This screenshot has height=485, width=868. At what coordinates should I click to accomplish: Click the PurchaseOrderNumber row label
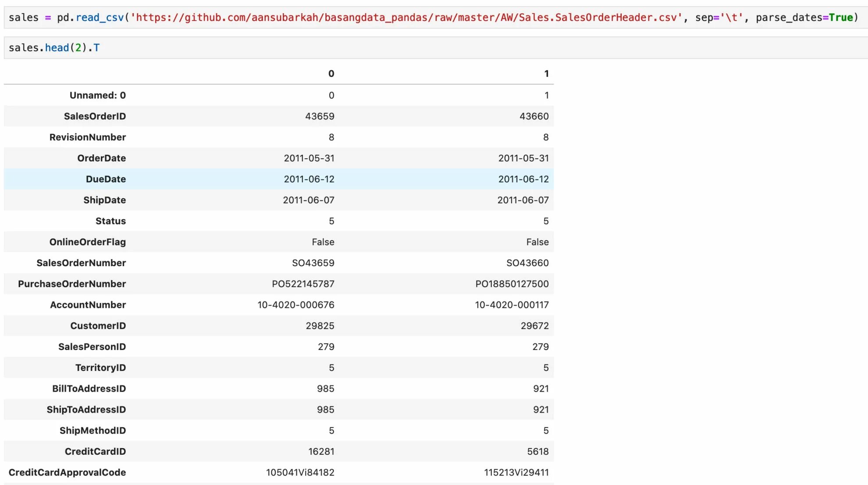72,284
